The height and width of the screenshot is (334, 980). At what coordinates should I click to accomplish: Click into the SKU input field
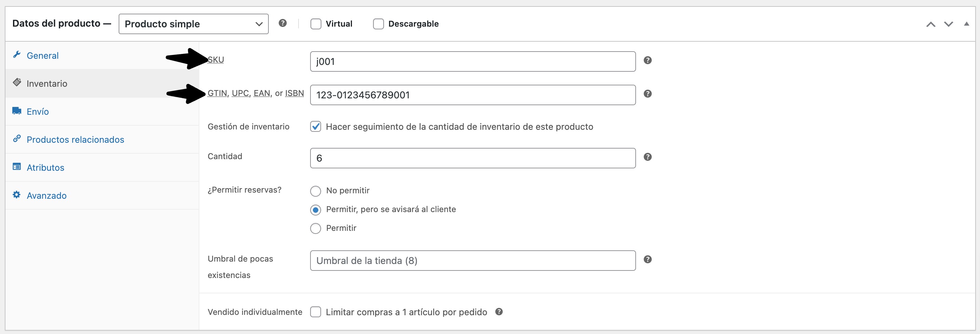click(x=473, y=61)
